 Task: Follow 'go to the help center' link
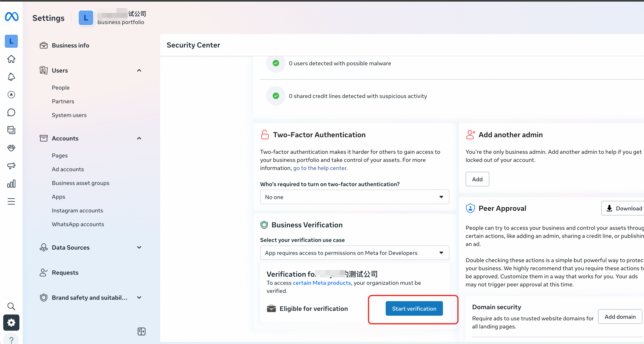[320, 168]
